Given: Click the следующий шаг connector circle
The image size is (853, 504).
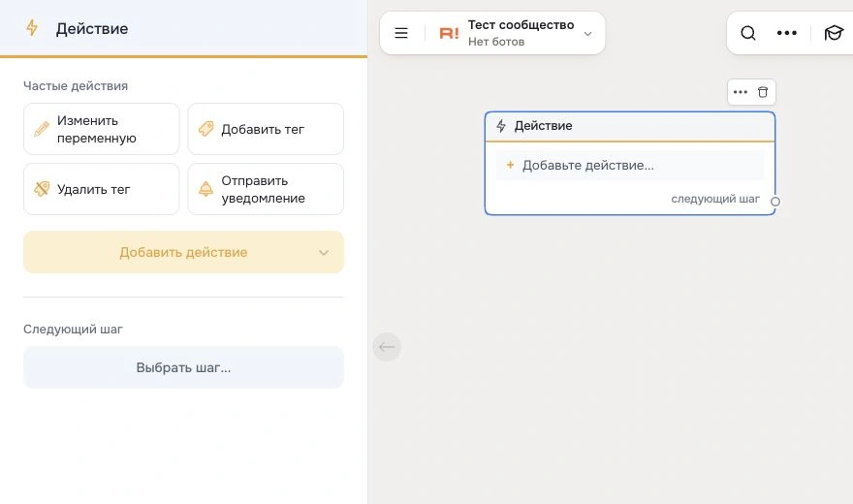Looking at the screenshot, I should pyautogui.click(x=775, y=202).
